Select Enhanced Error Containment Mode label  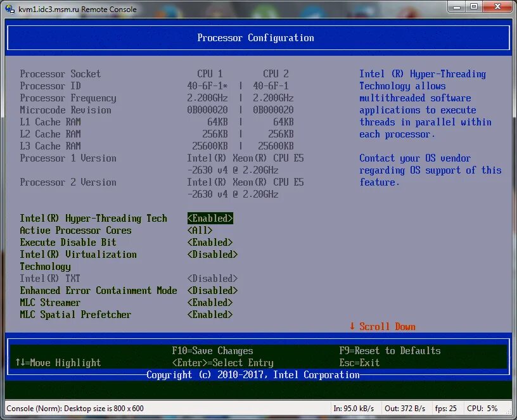tap(98, 290)
